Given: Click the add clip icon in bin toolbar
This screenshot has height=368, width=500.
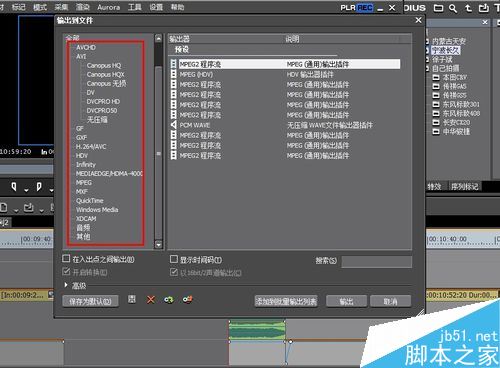Looking at the screenshot, I should click(483, 8).
